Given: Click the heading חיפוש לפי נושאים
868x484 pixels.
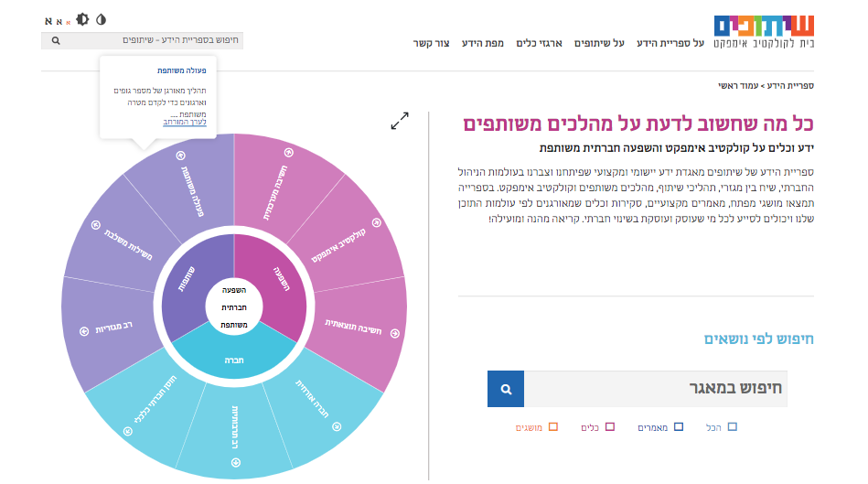Looking at the screenshot, I should [x=758, y=339].
